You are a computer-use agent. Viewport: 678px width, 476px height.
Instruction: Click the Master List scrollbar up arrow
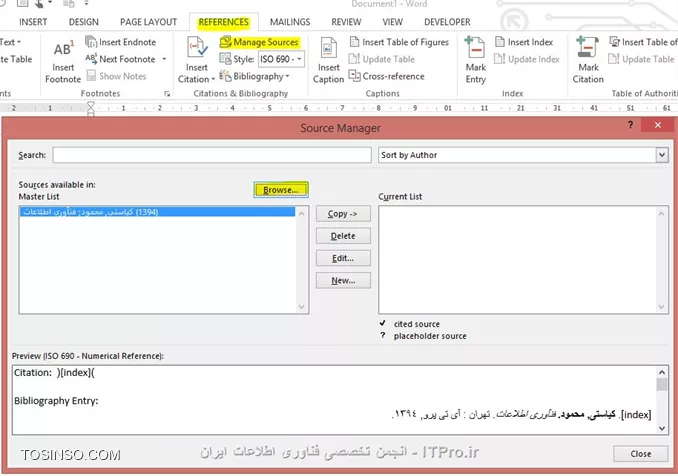click(302, 214)
